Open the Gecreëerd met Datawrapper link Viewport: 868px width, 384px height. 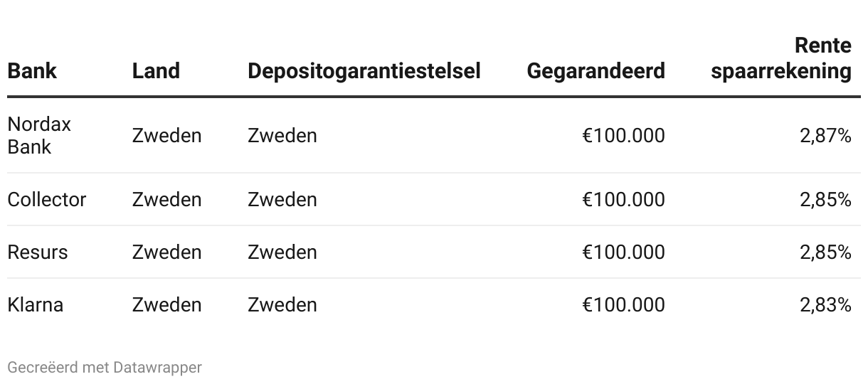105,368
